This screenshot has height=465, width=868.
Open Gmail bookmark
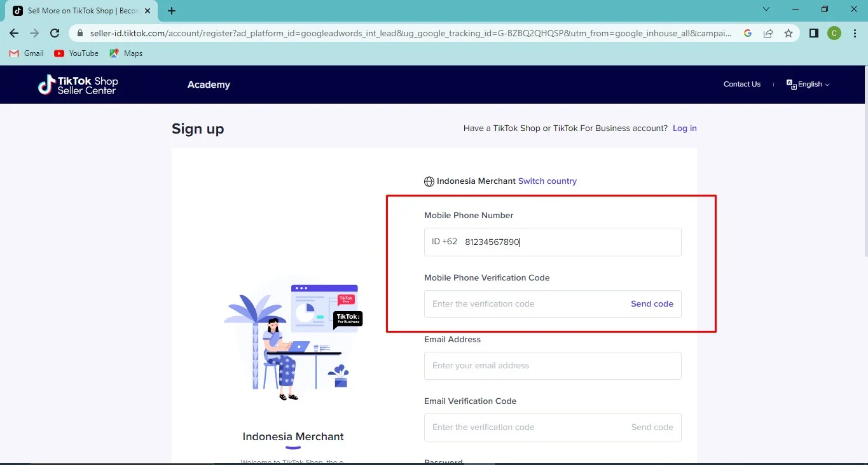(27, 53)
